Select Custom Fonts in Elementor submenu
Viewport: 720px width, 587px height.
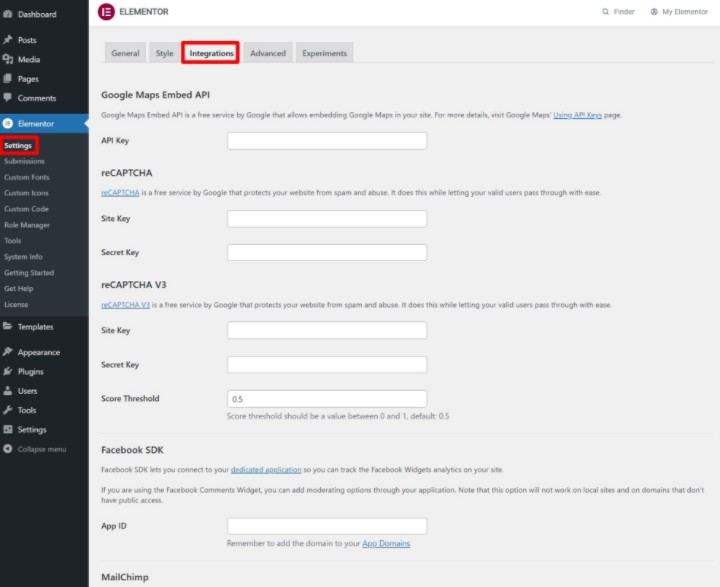click(x=27, y=177)
